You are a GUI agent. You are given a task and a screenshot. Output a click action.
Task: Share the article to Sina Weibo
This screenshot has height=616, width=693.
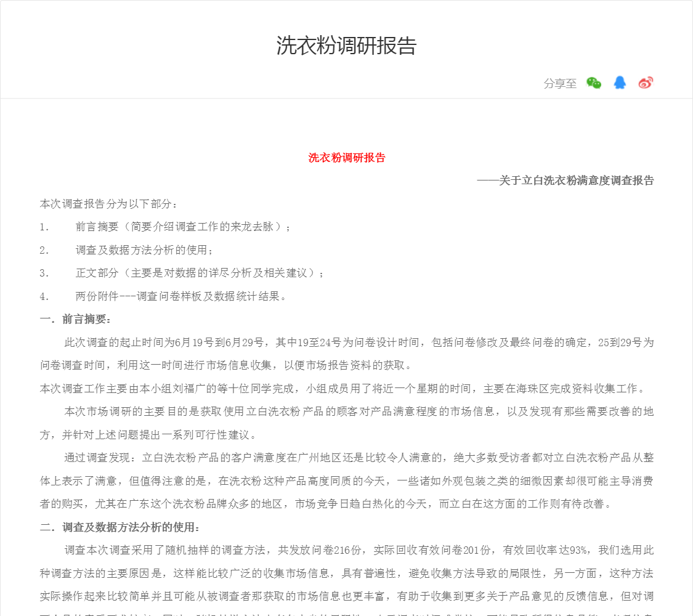coord(646,83)
